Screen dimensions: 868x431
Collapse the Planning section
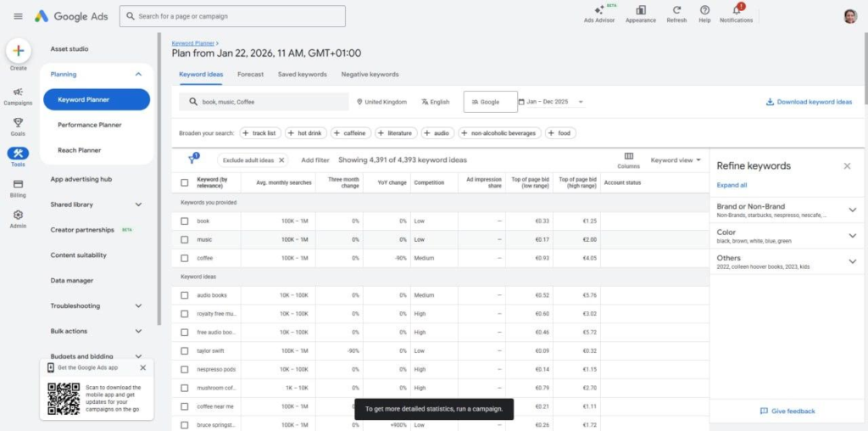[x=138, y=74]
